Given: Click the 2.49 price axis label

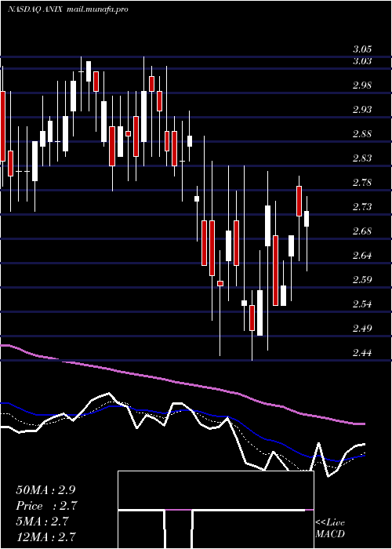Looking at the screenshot, I should [362, 329].
